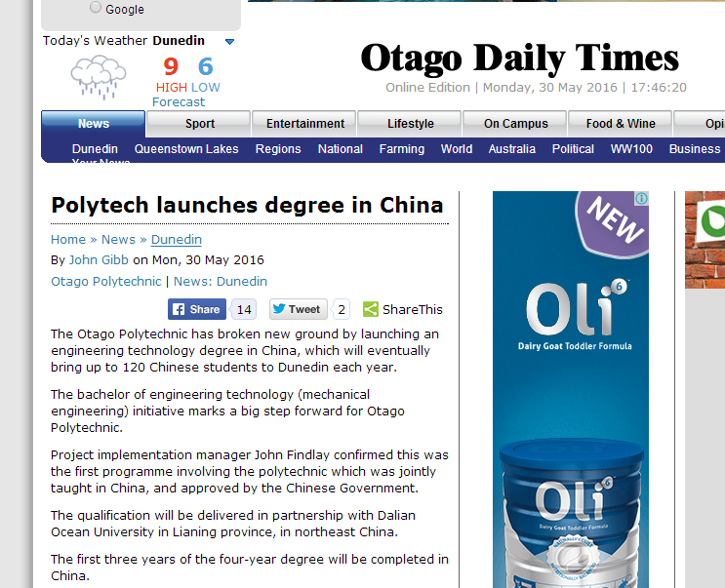Click the Facebook share count 14
The image size is (725, 588).
tap(244, 309)
